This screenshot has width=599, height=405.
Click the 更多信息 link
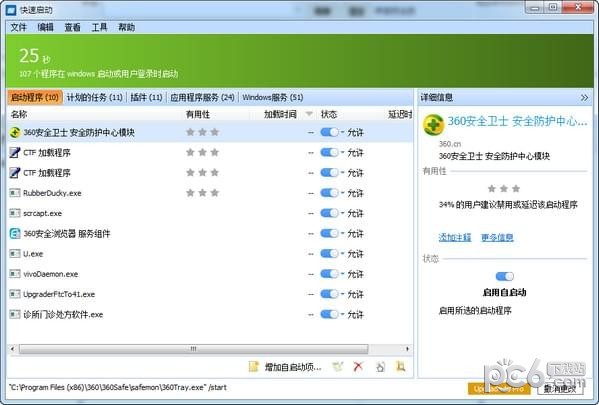[497, 237]
